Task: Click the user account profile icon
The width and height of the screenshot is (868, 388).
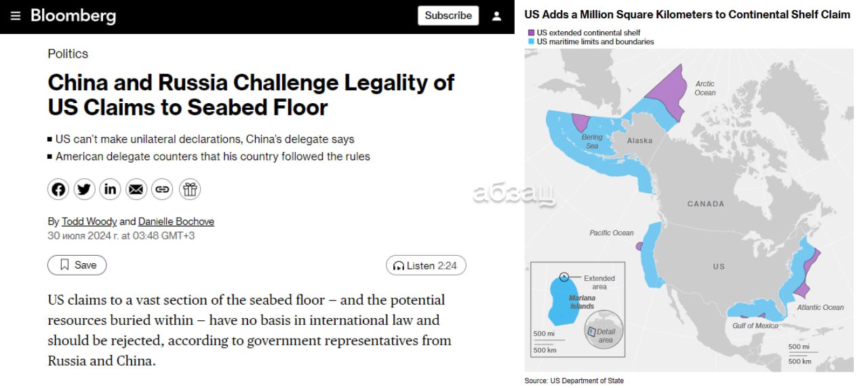Action: click(x=496, y=16)
